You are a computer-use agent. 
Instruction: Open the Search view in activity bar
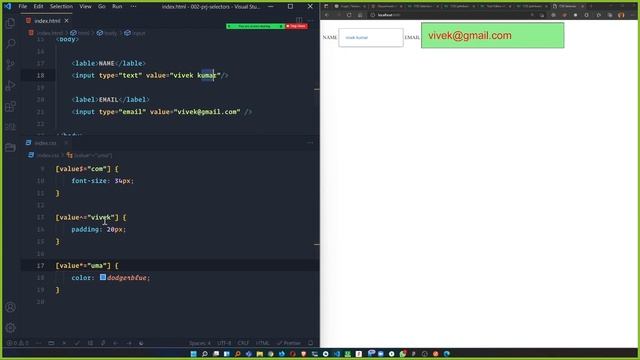click(x=11, y=43)
